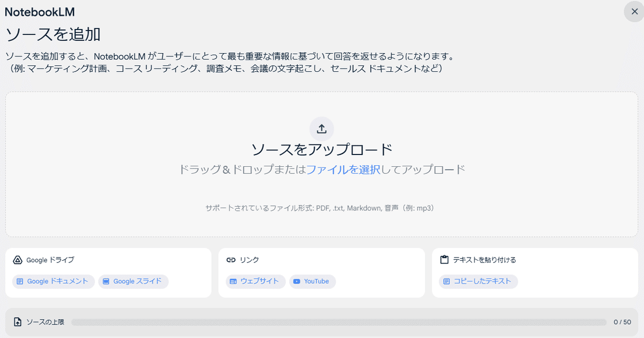Add a YouTube video source

(312, 281)
